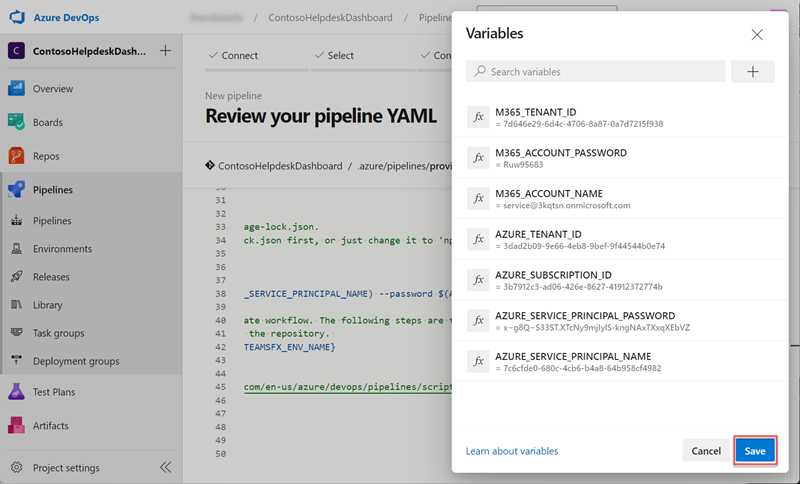Select Pipelines sub-item in sidebar
The width and height of the screenshot is (800, 484).
(x=52, y=220)
